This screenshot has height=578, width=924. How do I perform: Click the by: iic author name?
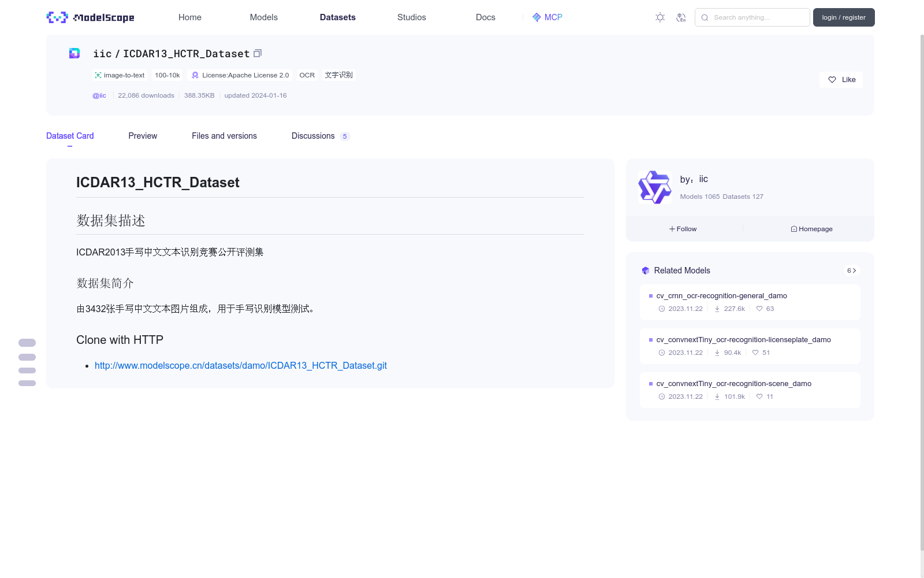point(694,179)
